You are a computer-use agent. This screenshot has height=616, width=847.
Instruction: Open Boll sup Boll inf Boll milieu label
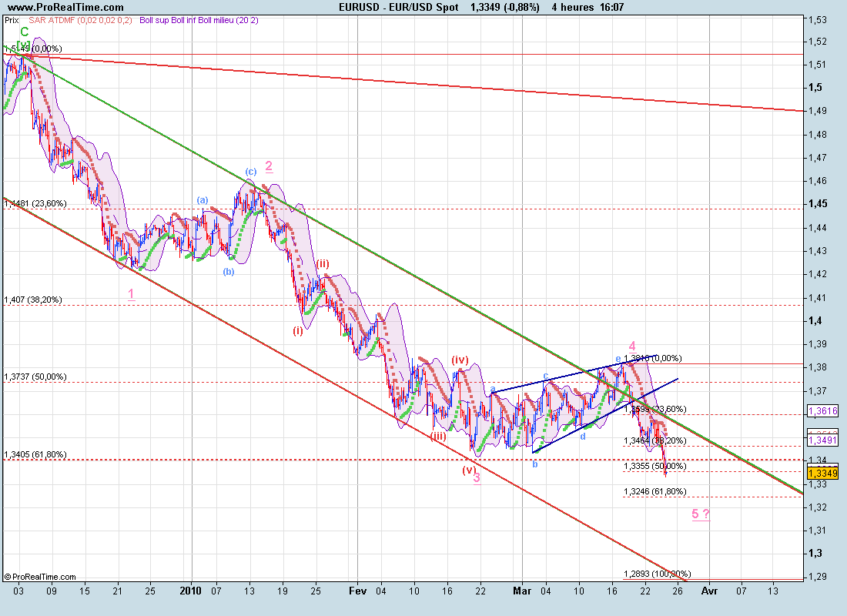tap(199, 20)
